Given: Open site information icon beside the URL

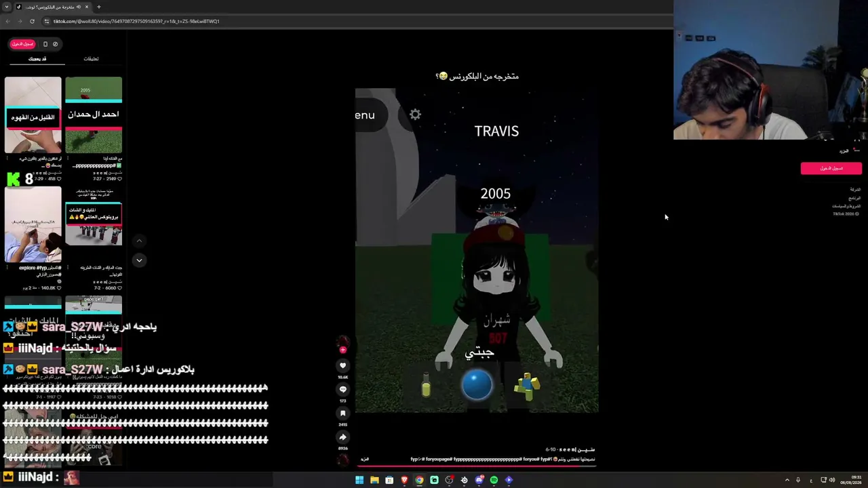Looking at the screenshot, I should 46,21.
